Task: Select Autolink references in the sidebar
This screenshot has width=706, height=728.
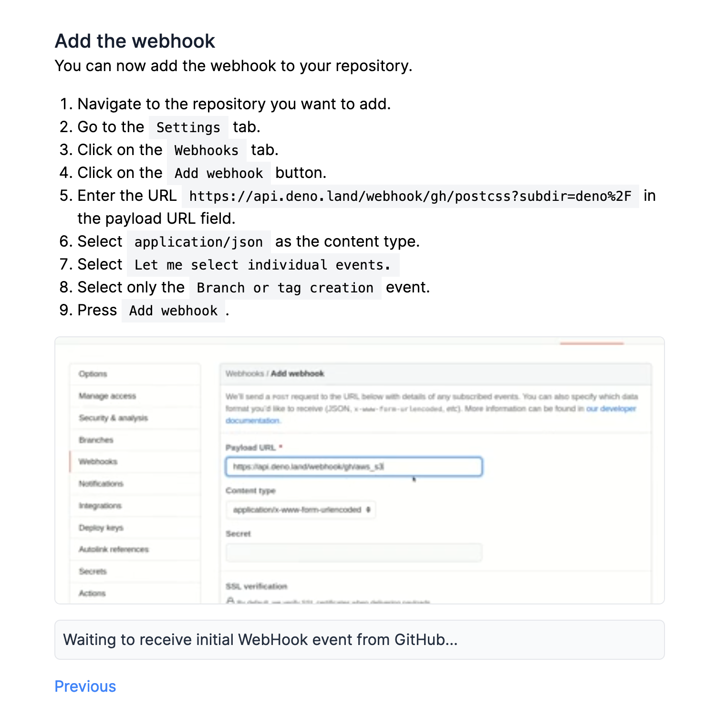Action: [x=113, y=549]
